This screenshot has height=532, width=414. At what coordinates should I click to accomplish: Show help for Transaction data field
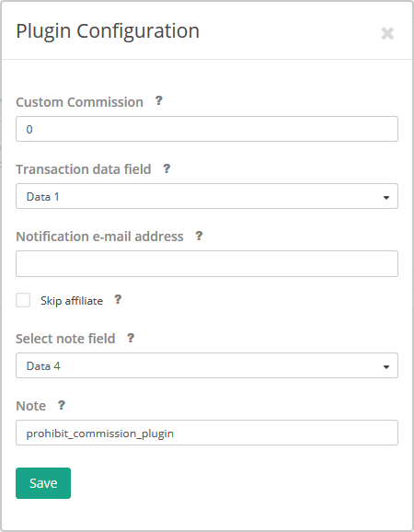pyautogui.click(x=167, y=168)
